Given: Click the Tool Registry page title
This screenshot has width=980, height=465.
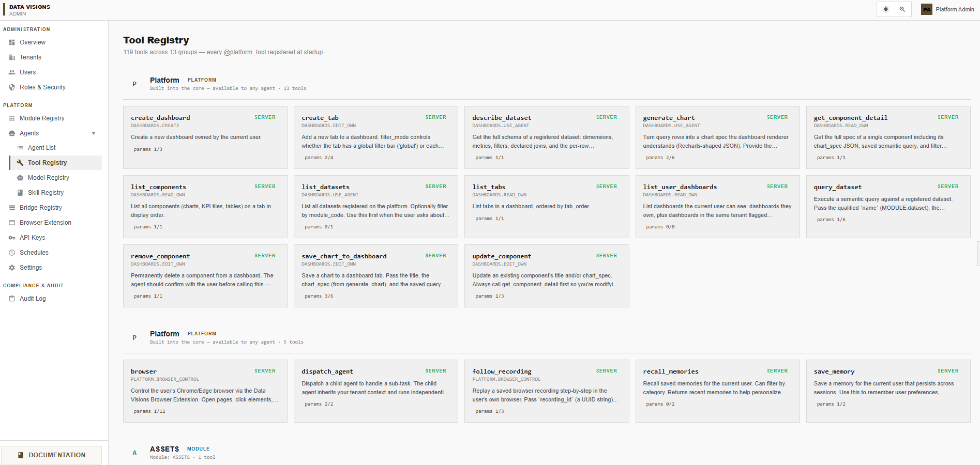Looking at the screenshot, I should tap(156, 40).
